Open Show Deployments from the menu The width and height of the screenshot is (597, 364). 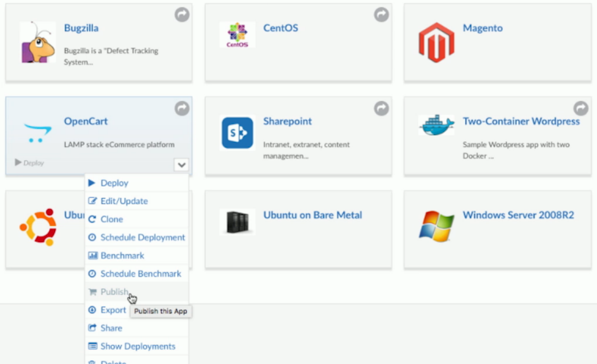[137, 347]
